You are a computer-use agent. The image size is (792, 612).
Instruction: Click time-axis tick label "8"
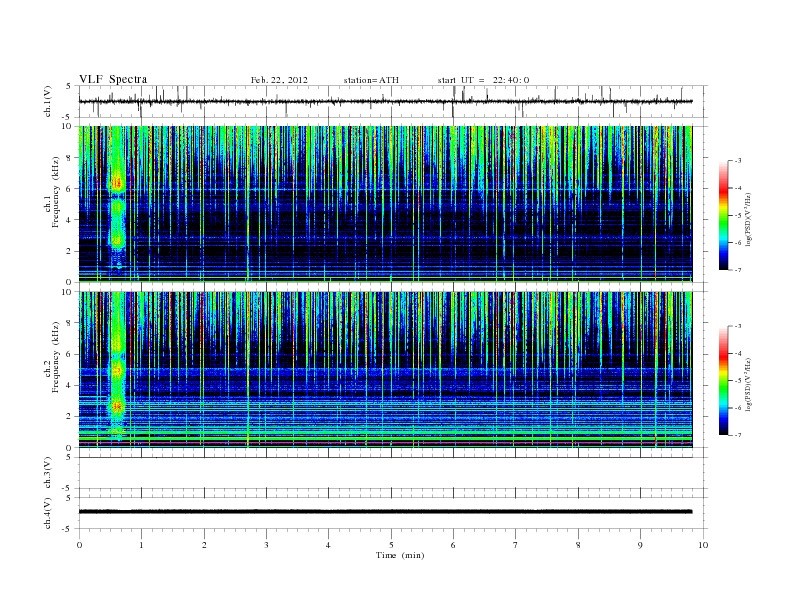point(578,545)
